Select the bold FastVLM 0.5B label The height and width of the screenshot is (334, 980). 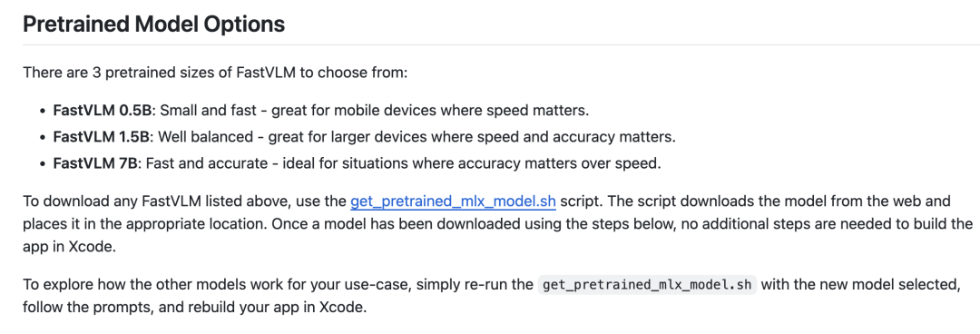tap(103, 110)
